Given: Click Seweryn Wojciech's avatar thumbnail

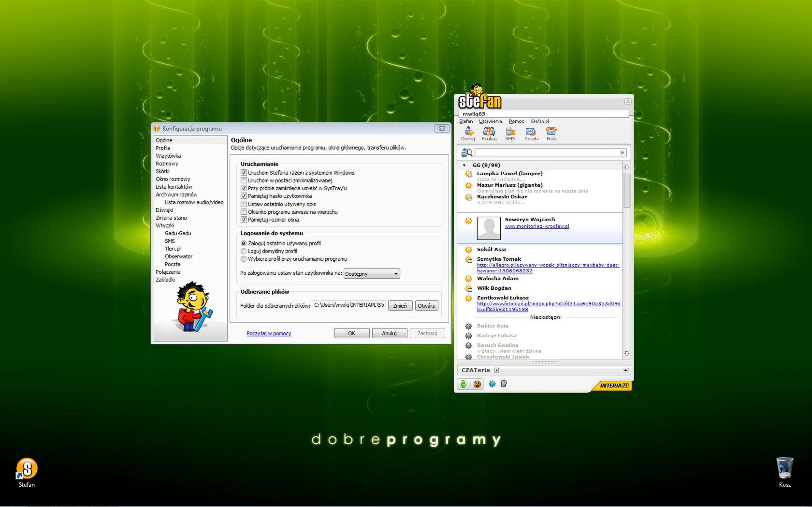Looking at the screenshot, I should (x=489, y=228).
